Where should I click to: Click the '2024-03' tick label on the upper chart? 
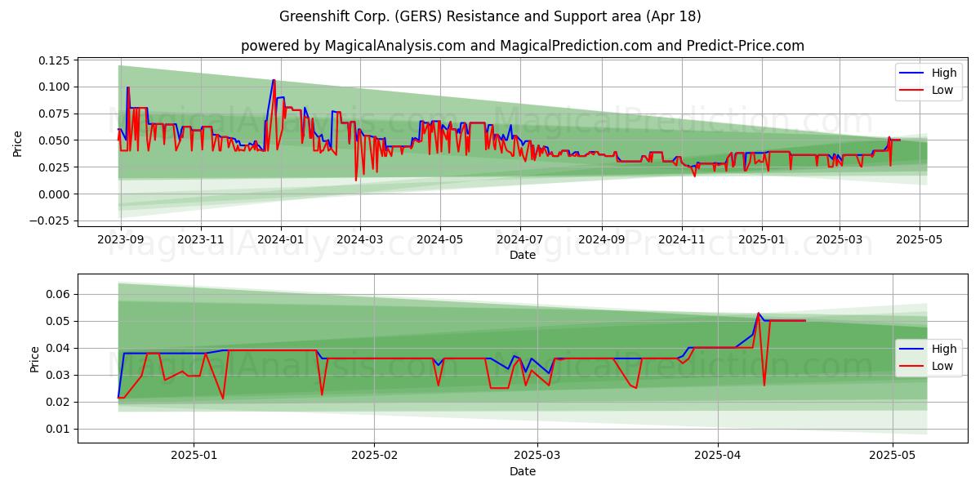360,240
